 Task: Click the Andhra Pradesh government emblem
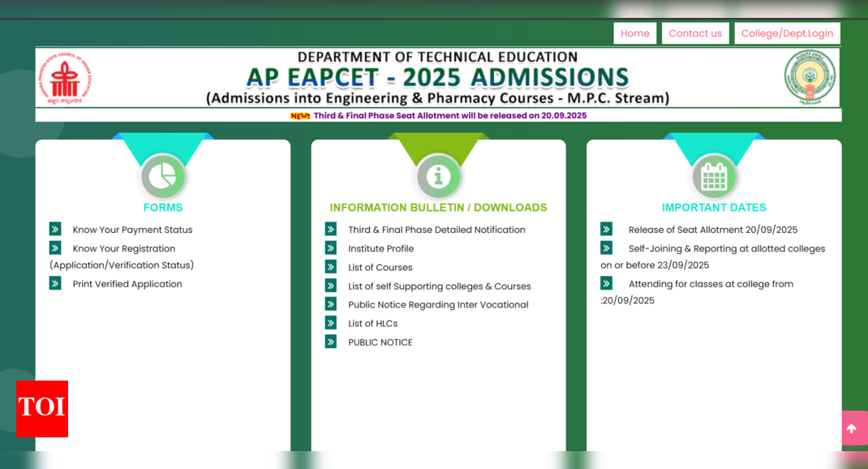coord(810,78)
